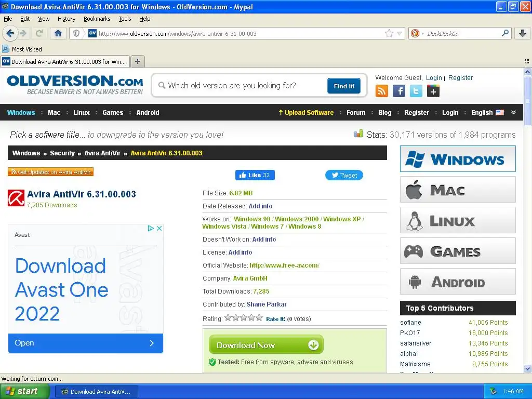Open Most Visited bookmarks folder
Viewport: 532px width, 399px height.
(x=22, y=49)
